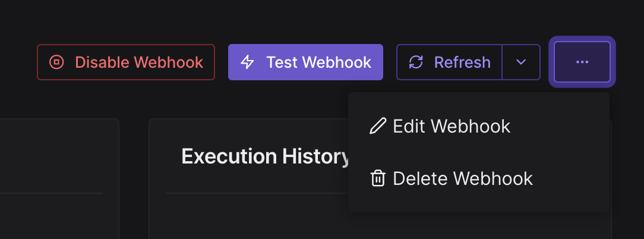Click the lightning bolt icon on Test Webhook
The height and width of the screenshot is (239, 644).
[247, 62]
